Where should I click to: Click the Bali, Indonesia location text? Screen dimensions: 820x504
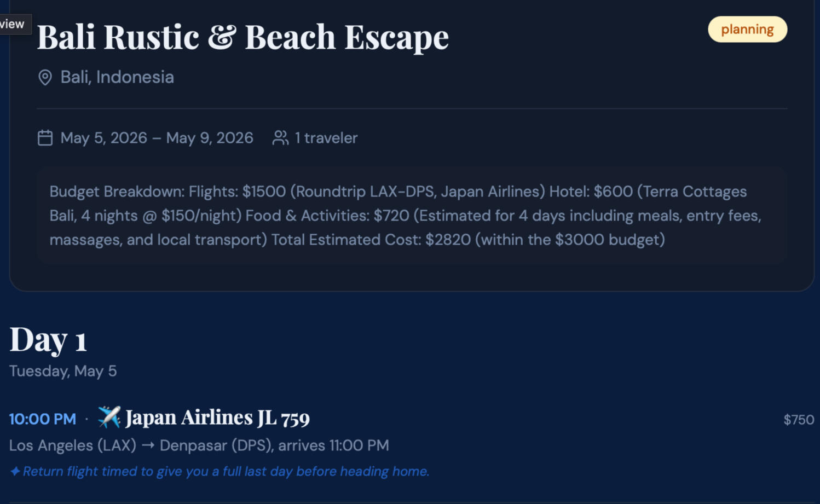[117, 77]
